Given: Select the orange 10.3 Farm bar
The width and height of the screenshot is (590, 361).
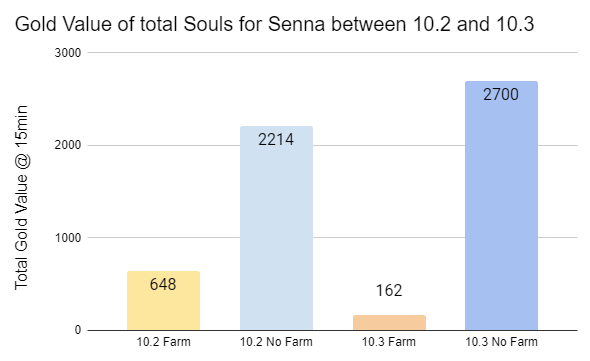Looking at the screenshot, I should (389, 323).
